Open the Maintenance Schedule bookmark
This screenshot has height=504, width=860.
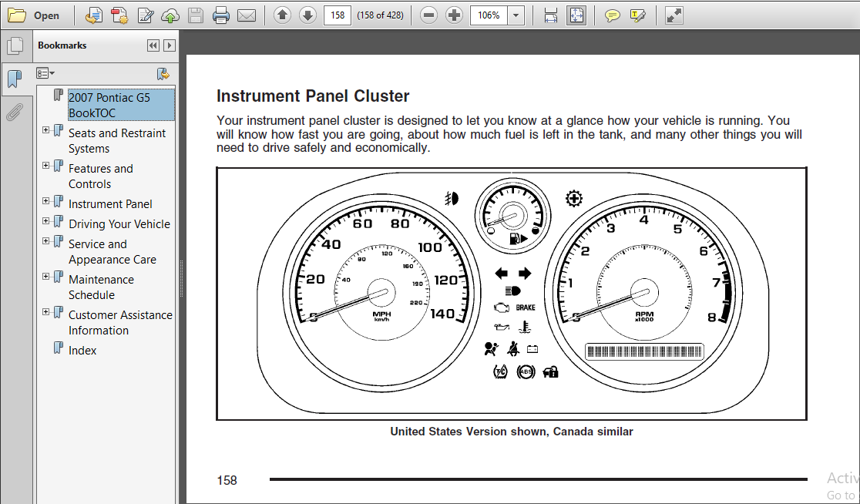(x=101, y=287)
